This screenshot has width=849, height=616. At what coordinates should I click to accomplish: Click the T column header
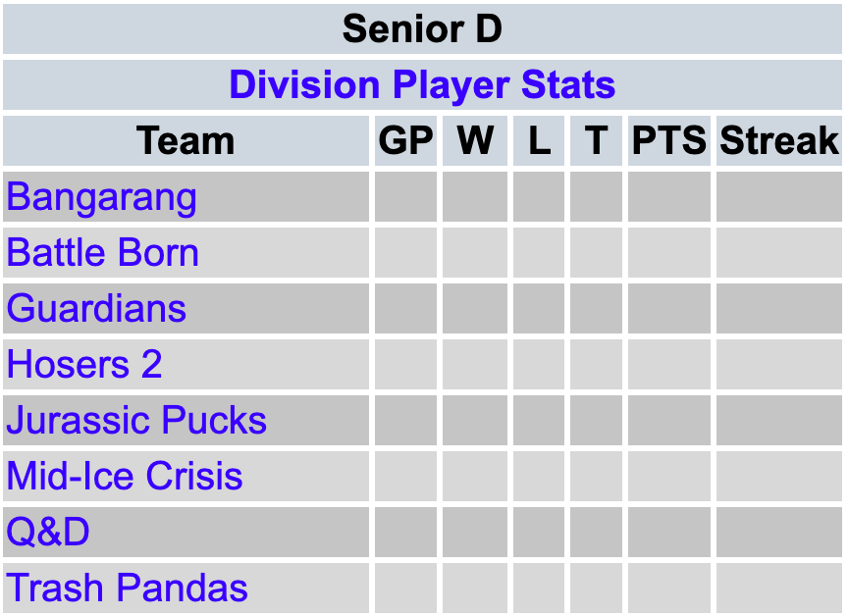coord(596,141)
